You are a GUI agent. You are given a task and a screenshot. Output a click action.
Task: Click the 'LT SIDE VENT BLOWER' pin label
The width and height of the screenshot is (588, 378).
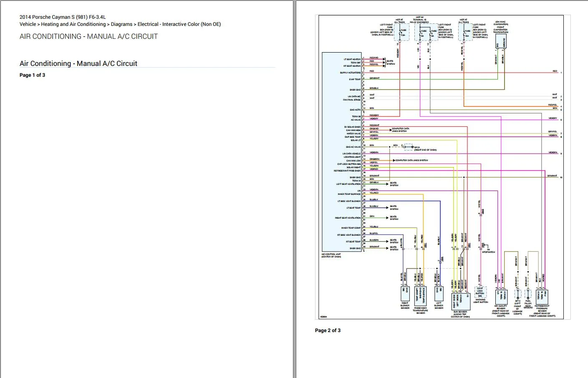(349, 201)
